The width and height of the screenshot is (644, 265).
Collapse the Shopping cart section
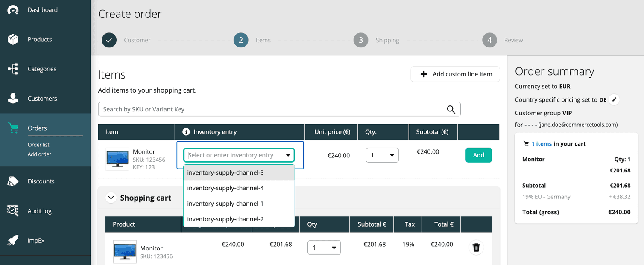(x=111, y=198)
